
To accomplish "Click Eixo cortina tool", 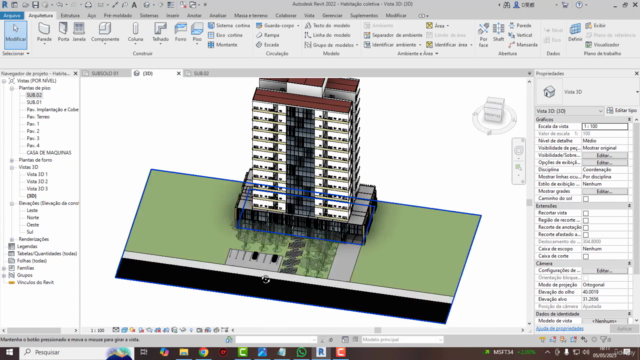I will click(x=225, y=35).
